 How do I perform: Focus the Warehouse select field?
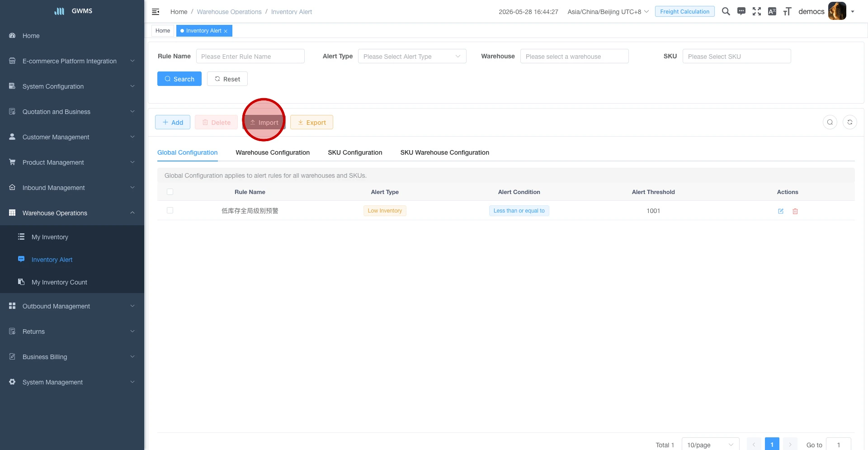[574, 56]
